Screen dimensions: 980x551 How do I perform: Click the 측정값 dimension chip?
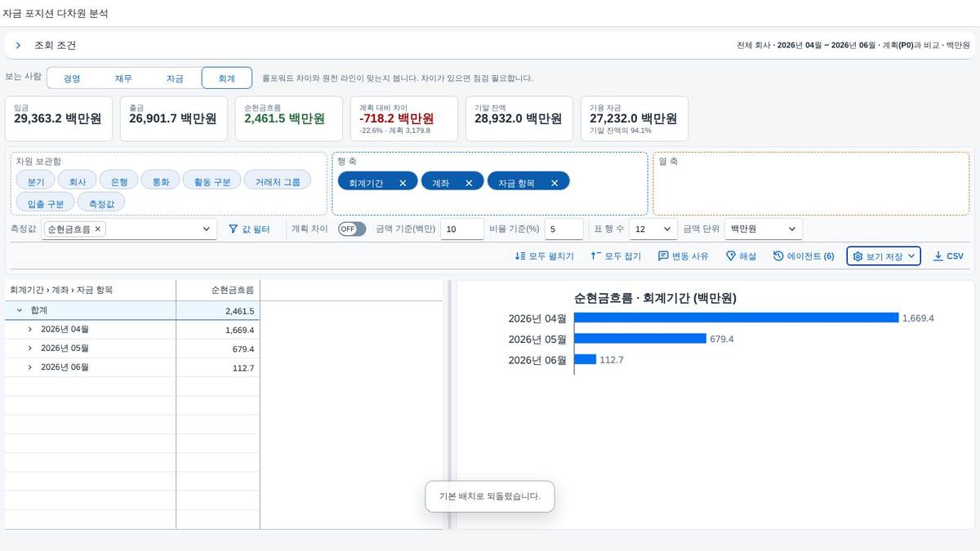tap(101, 202)
